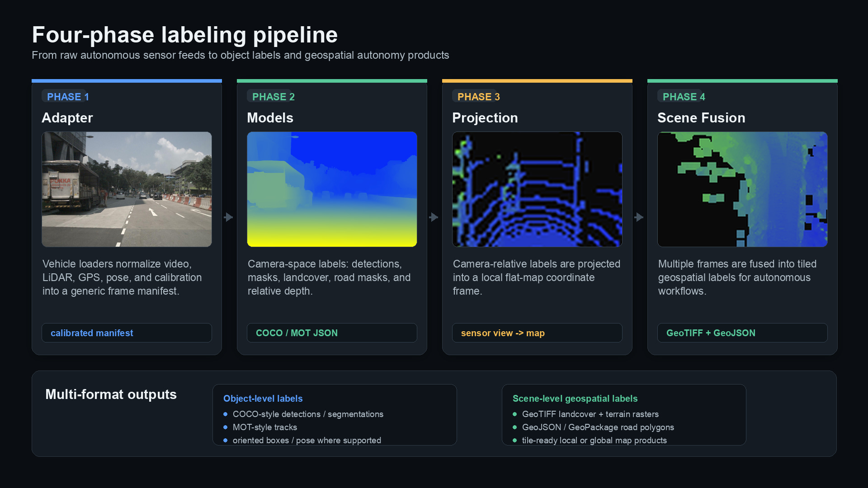
Task: Click the 'Scene-level geospatial labels' heading
Action: [x=575, y=399]
